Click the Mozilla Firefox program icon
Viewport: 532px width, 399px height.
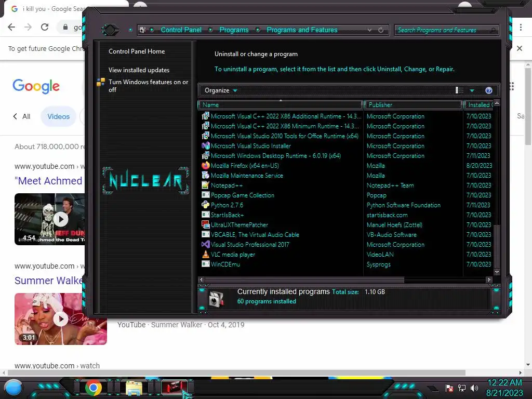[x=205, y=166]
